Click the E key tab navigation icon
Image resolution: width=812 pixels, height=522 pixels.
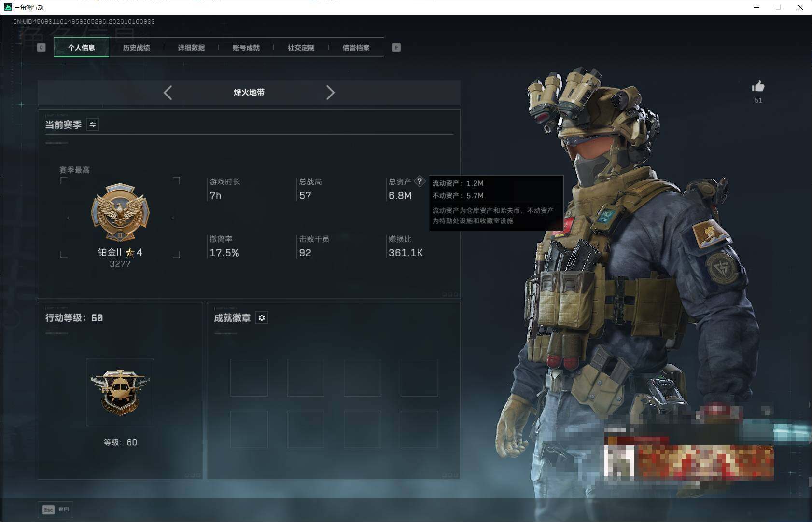click(x=396, y=47)
